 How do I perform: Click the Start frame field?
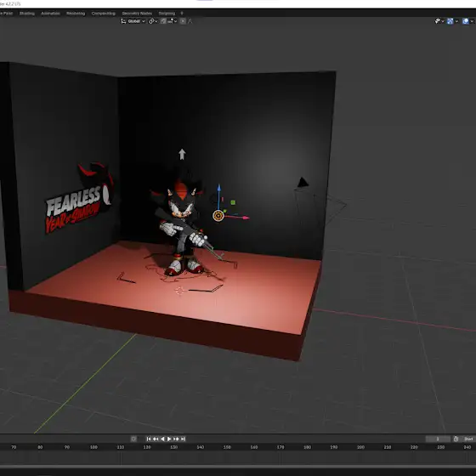pyautogui.click(x=468, y=439)
